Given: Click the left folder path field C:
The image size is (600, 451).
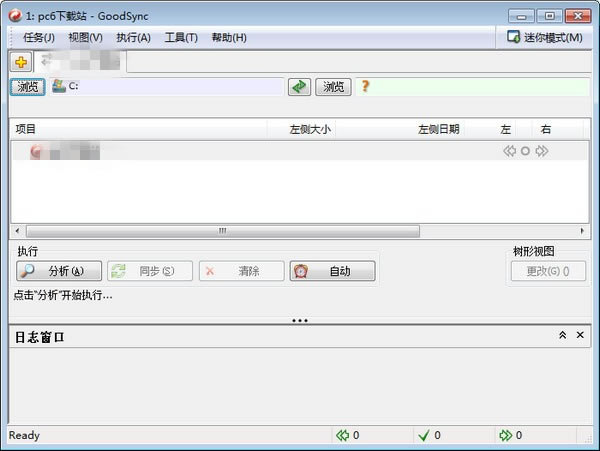Looking at the screenshot, I should (x=167, y=86).
